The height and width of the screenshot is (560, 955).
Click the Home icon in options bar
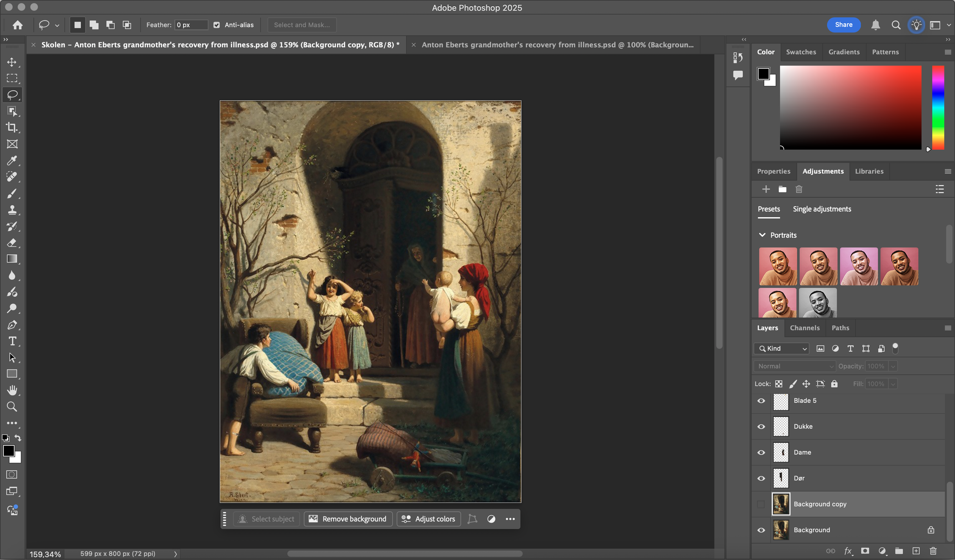[17, 25]
